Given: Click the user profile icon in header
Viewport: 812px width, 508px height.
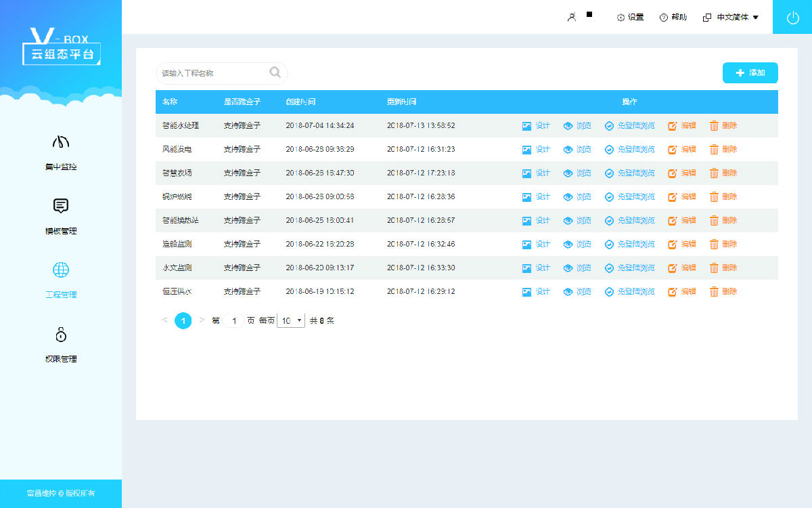Looking at the screenshot, I should pos(572,18).
